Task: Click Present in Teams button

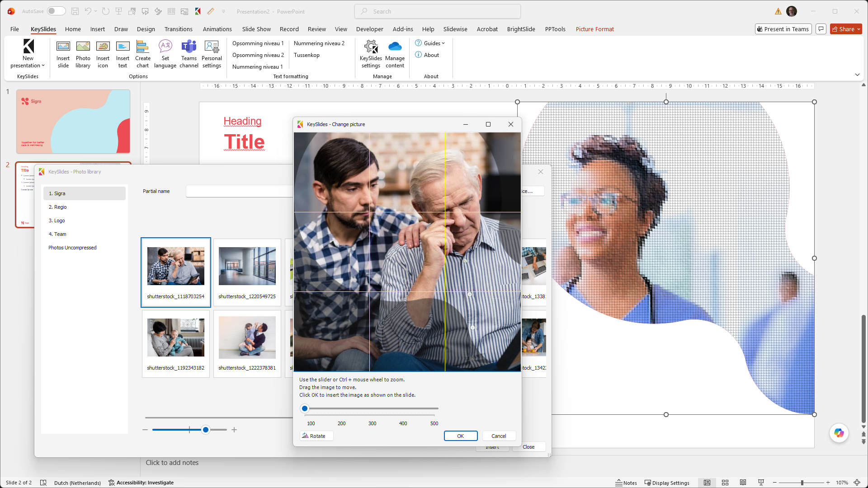Action: pos(783,29)
